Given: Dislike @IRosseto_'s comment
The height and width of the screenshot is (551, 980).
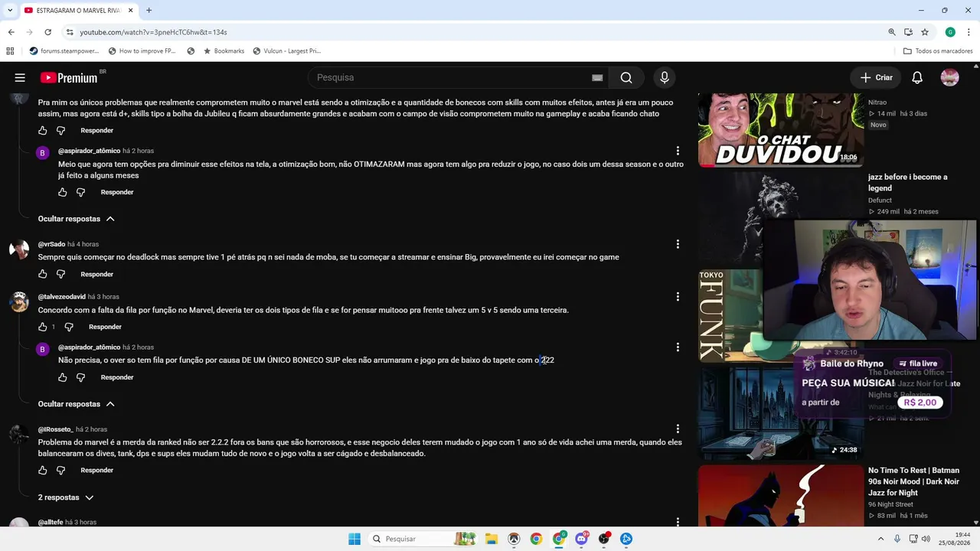Looking at the screenshot, I should point(61,471).
